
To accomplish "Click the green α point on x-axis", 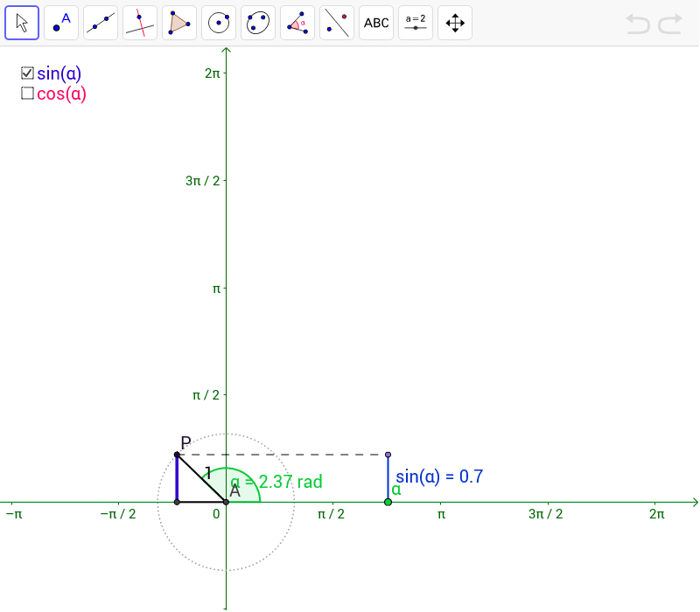I will click(x=388, y=502).
